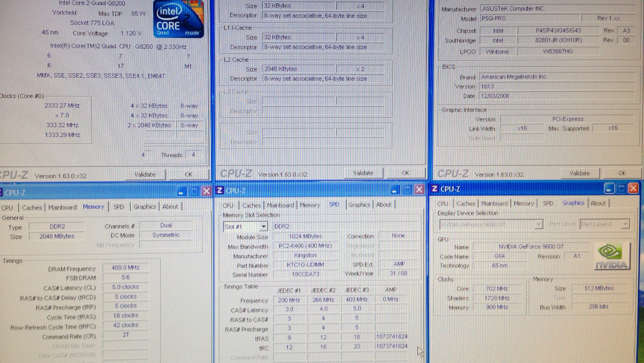Open About tab in the SPD-tab window

384,205
